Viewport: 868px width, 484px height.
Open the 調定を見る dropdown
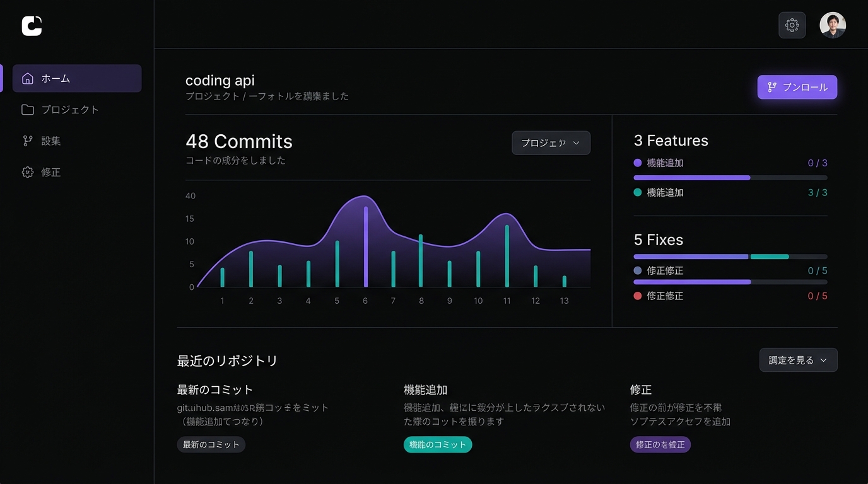tap(798, 360)
